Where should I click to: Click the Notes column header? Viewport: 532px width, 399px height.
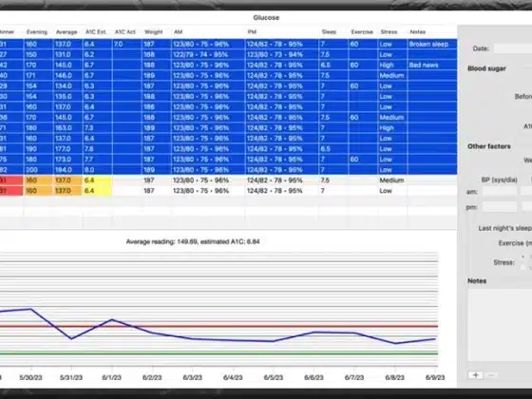pyautogui.click(x=417, y=32)
